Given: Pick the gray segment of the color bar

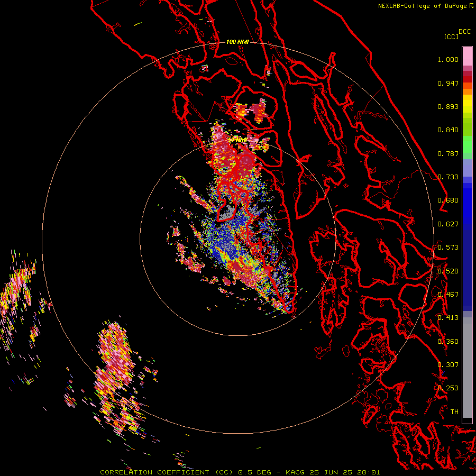Looking at the screenshot, I should 467,368.
